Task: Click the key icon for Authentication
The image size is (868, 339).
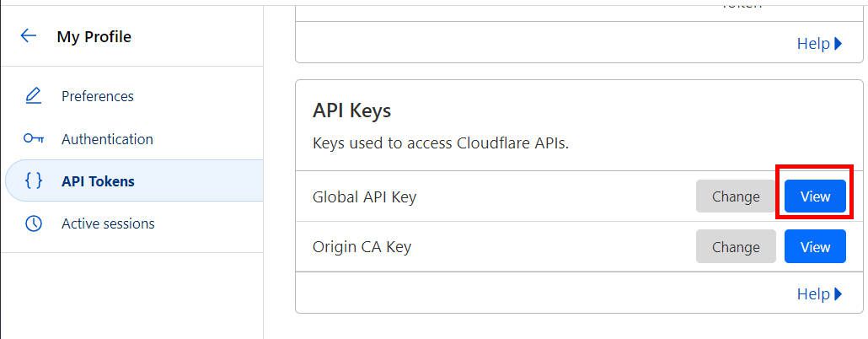Action: (34, 138)
